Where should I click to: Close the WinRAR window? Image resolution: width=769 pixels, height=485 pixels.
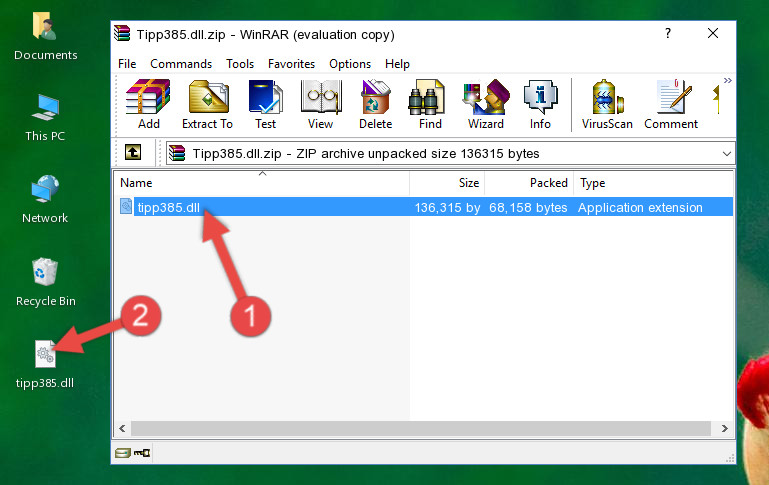[x=713, y=33]
